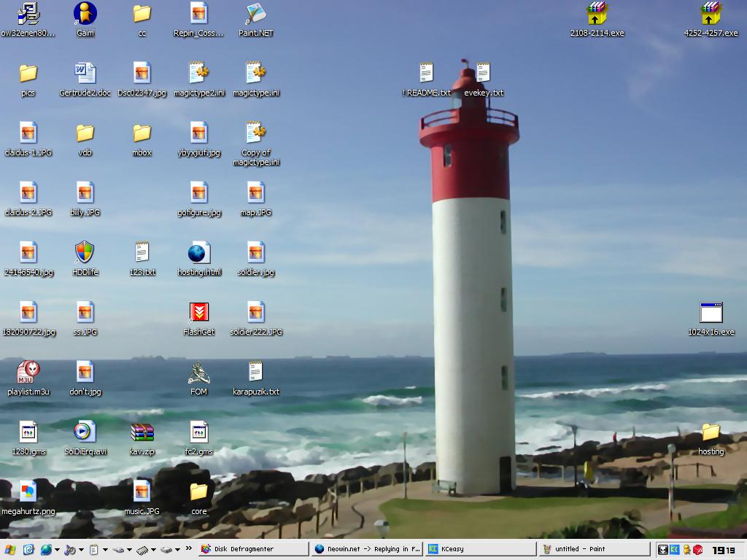Screen dimensions: 747x560
Task: Open the Paint.NET desktop shortcut
Action: [x=255, y=14]
